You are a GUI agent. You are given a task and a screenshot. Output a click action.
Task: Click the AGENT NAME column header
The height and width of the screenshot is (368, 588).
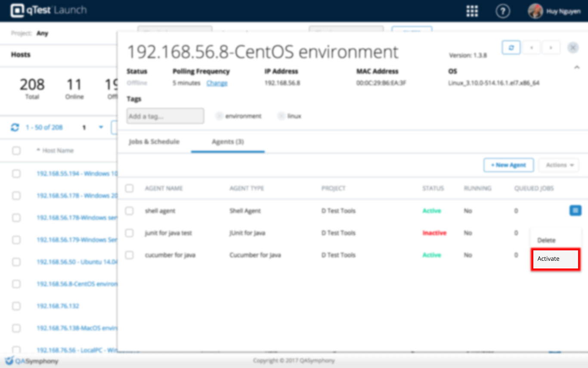point(164,188)
